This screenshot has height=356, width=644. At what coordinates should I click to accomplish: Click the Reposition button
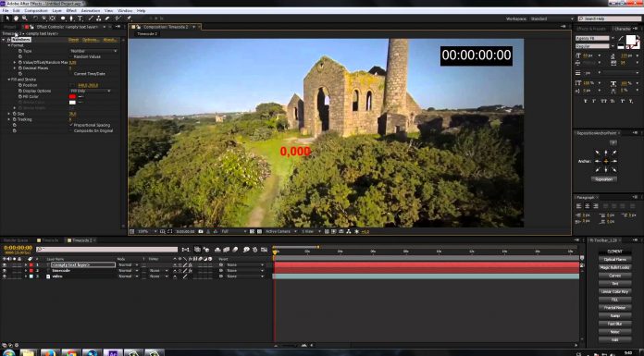click(x=603, y=179)
